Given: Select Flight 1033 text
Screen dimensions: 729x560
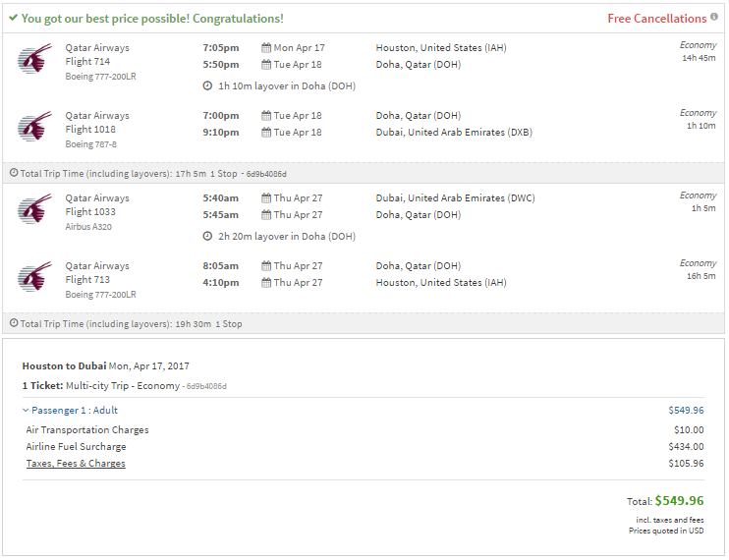Looking at the screenshot, I should (x=90, y=211).
